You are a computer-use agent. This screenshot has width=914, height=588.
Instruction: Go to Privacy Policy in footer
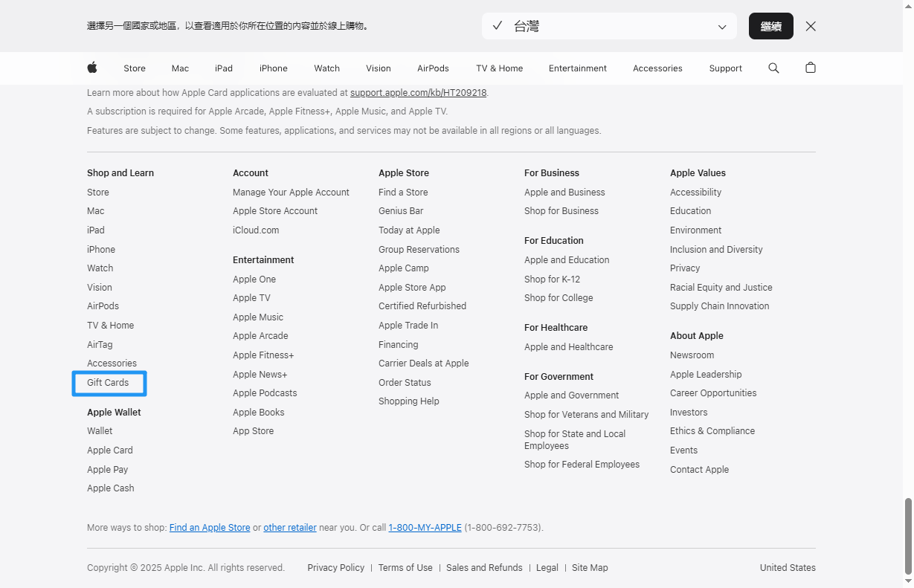(335, 568)
